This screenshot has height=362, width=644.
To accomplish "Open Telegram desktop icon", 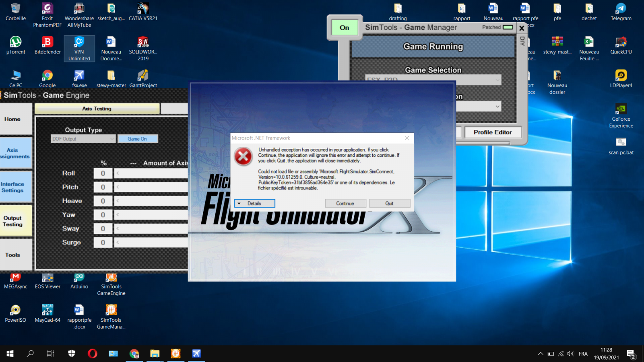I will click(621, 12).
